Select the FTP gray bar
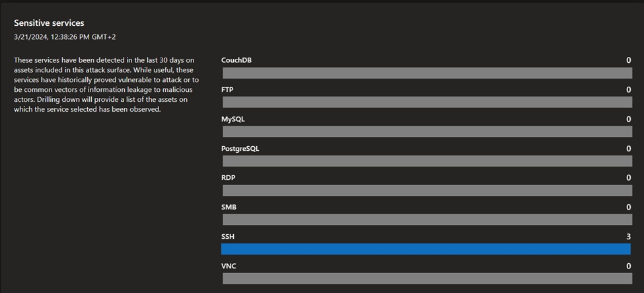The height and width of the screenshot is (293, 644). [427, 103]
